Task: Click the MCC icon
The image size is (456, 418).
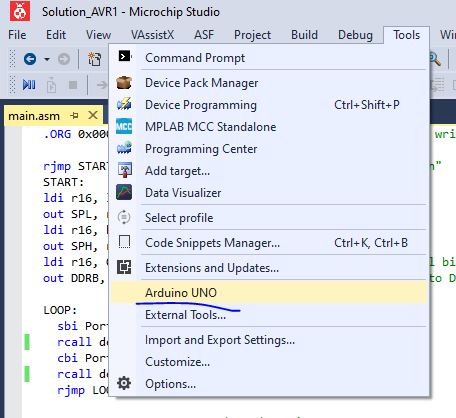Action: point(124,126)
